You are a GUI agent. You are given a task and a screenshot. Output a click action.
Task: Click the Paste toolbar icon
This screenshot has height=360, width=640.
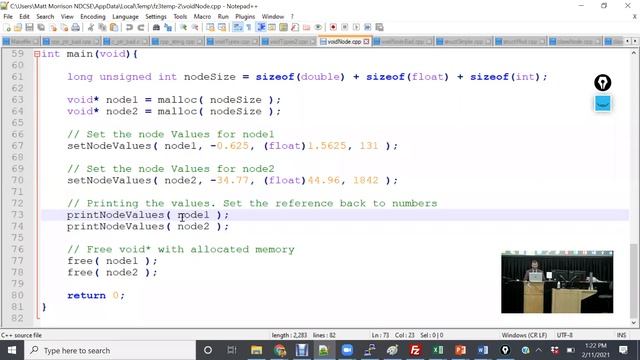point(114,27)
